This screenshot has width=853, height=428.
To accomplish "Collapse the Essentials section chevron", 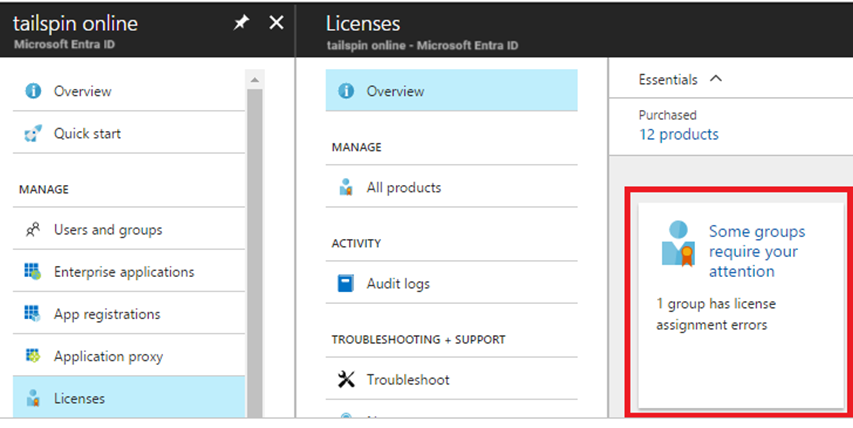I will click(716, 79).
